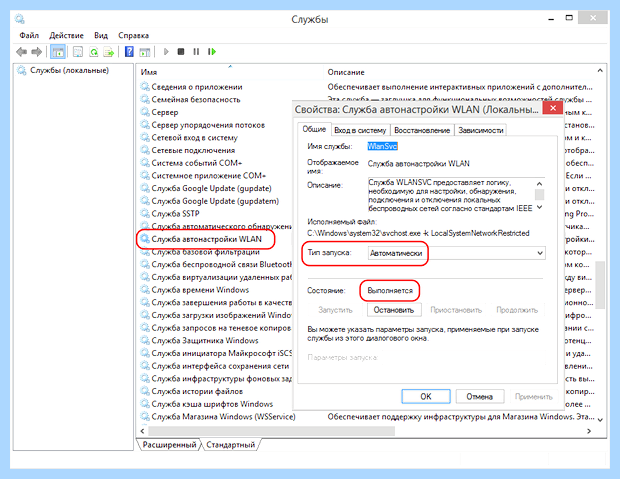
Task: Click the vertical scrollbar thumb of the services list
Action: [600, 284]
